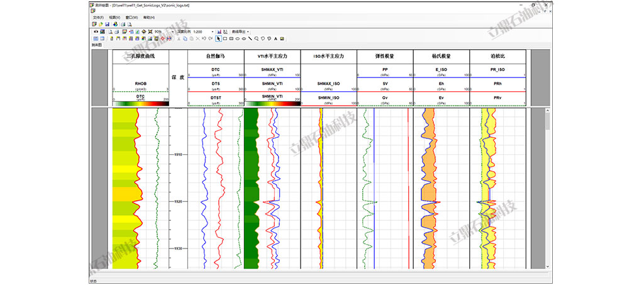644x285 pixels.
Task: Click the PRh curve label
Action: (498, 84)
